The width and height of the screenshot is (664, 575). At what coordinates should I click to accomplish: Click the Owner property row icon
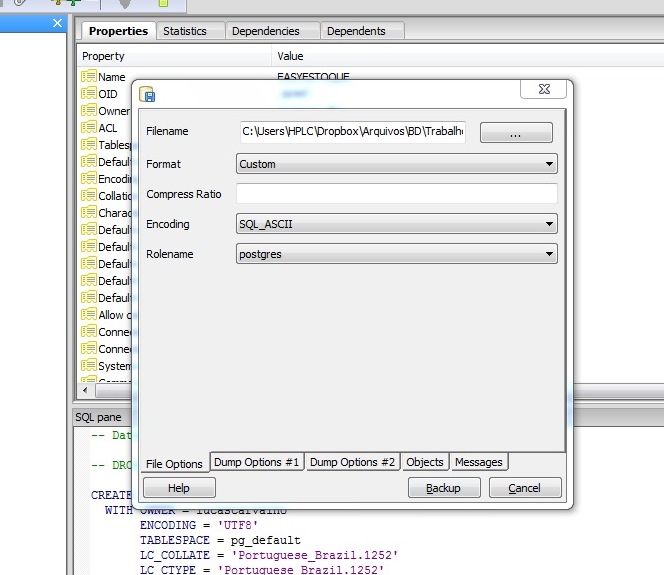pyautogui.click(x=88, y=111)
